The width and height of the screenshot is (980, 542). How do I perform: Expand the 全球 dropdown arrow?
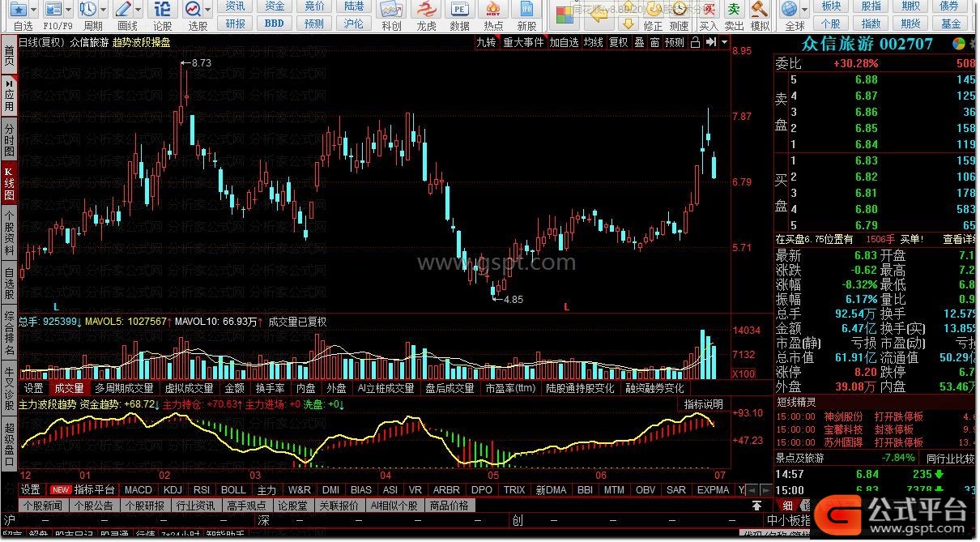pyautogui.click(x=804, y=10)
